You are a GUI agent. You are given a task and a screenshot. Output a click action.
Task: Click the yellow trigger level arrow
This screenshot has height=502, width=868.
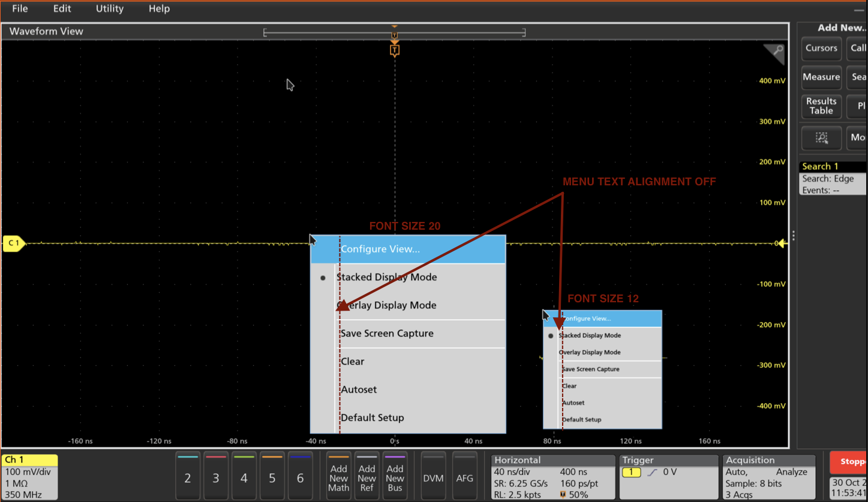pos(781,244)
